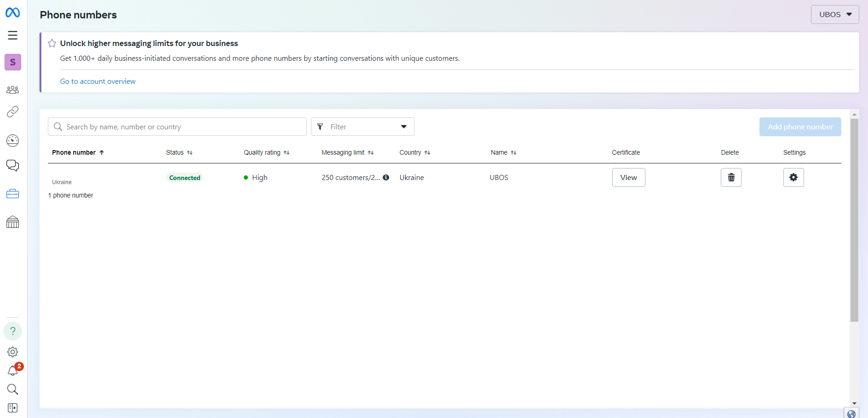Open the Help question mark icon
The height and width of the screenshot is (418, 868).
pos(13,331)
